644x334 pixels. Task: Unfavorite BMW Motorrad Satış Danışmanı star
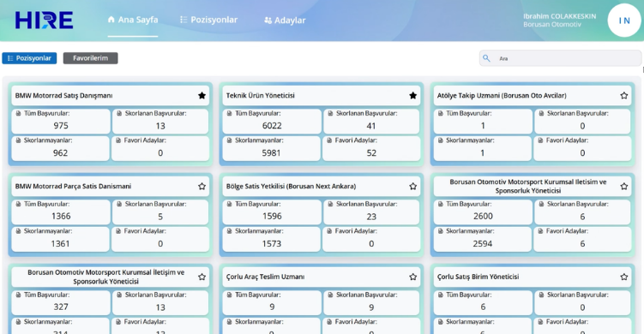(202, 96)
